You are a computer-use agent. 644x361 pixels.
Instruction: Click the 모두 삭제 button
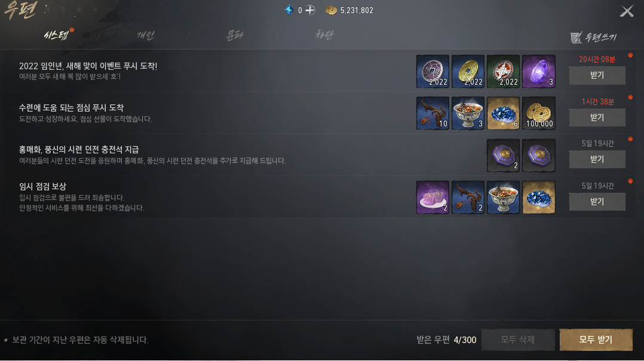518,340
